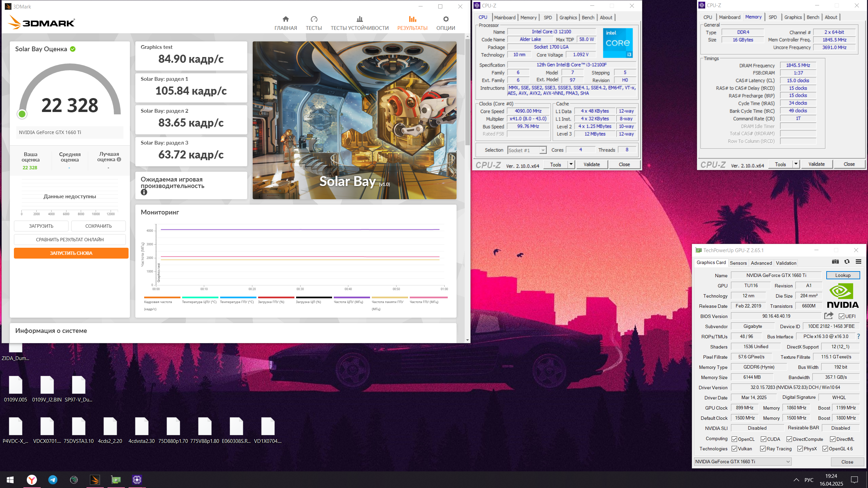
Task: Open the ТЕСТЫ benchmarks section
Action: click(314, 23)
